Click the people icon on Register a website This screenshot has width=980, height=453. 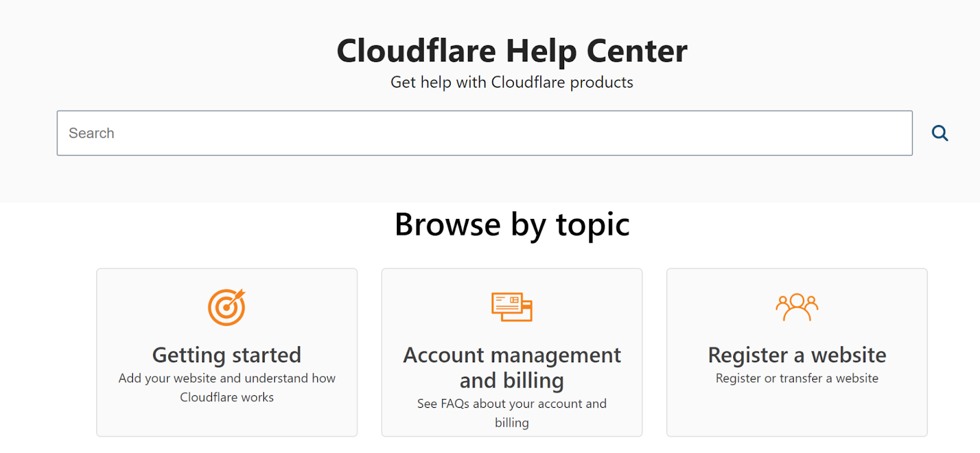797,307
